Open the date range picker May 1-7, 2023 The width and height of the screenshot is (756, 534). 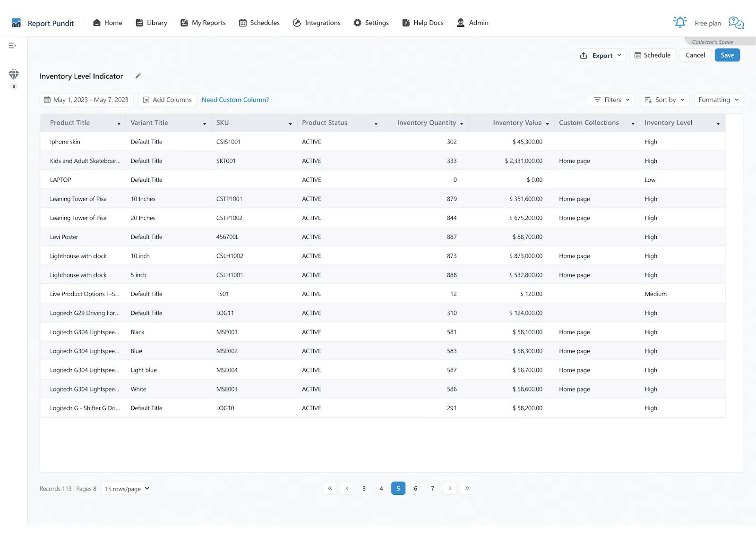(86, 100)
